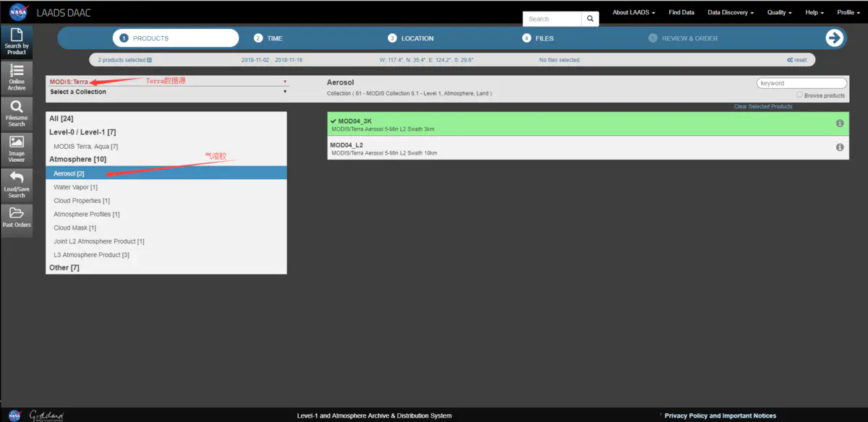Select the Other [7] category
The width and height of the screenshot is (868, 422).
point(64,267)
